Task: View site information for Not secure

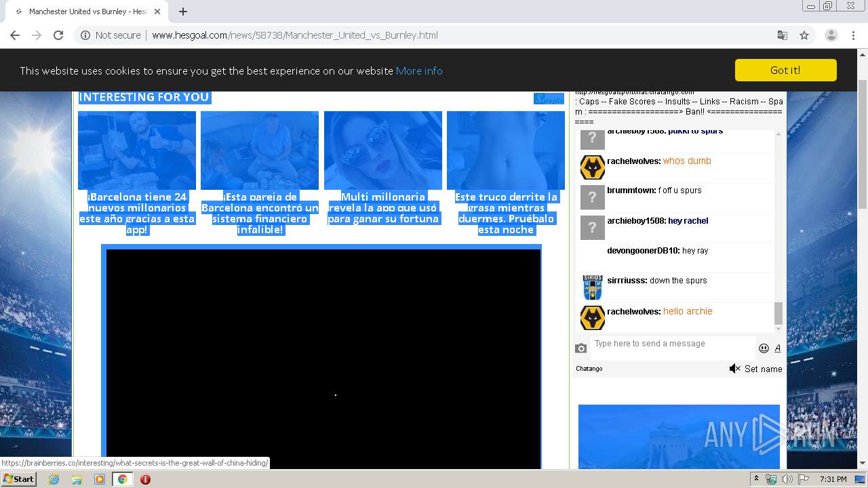Action: (111, 35)
